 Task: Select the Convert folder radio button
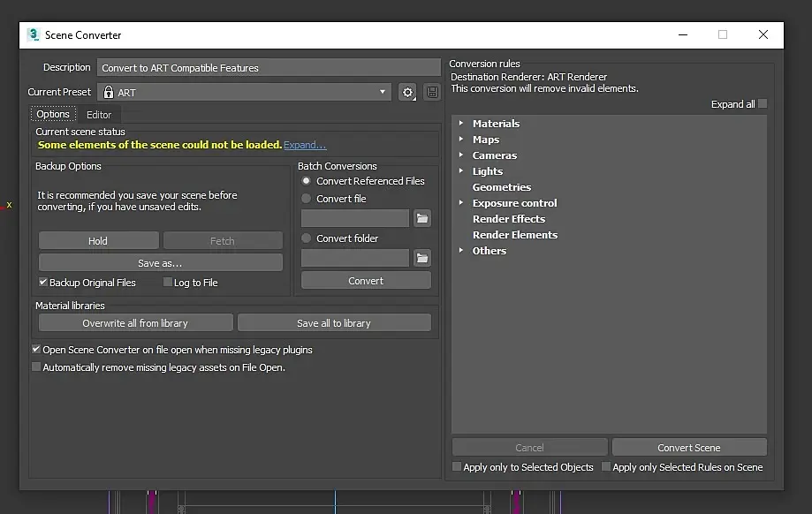[x=307, y=238]
